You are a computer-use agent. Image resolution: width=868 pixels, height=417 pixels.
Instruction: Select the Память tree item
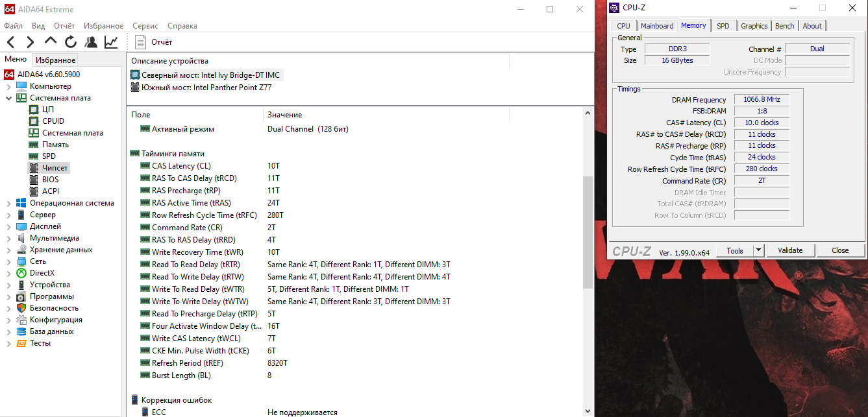coord(55,145)
